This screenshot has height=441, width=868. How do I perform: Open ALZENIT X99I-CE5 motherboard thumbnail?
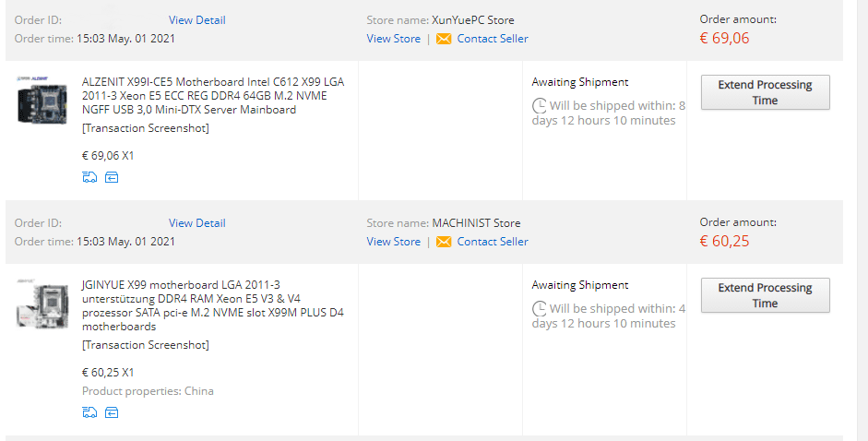(42, 101)
